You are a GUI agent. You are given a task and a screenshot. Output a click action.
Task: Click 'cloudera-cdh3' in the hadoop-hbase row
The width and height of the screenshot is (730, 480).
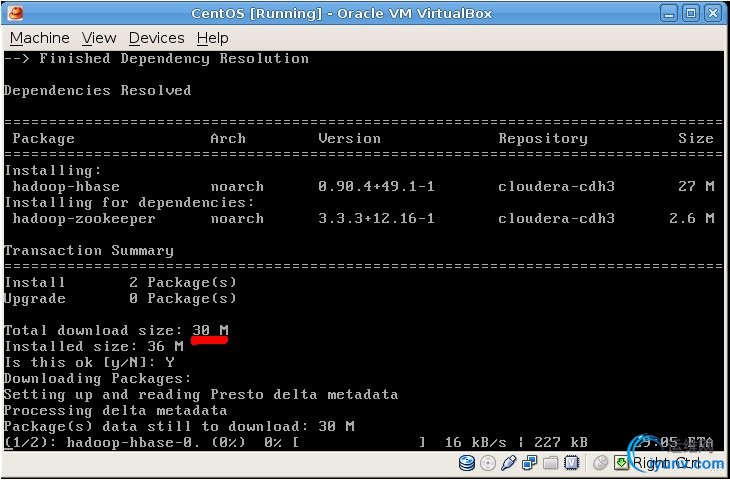pyautogui.click(x=556, y=187)
